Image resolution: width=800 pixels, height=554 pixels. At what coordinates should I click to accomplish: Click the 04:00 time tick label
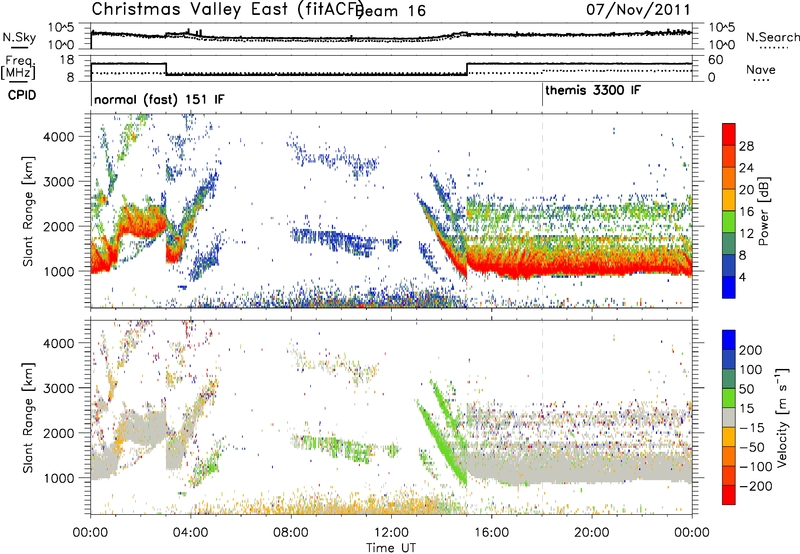pyautogui.click(x=191, y=533)
